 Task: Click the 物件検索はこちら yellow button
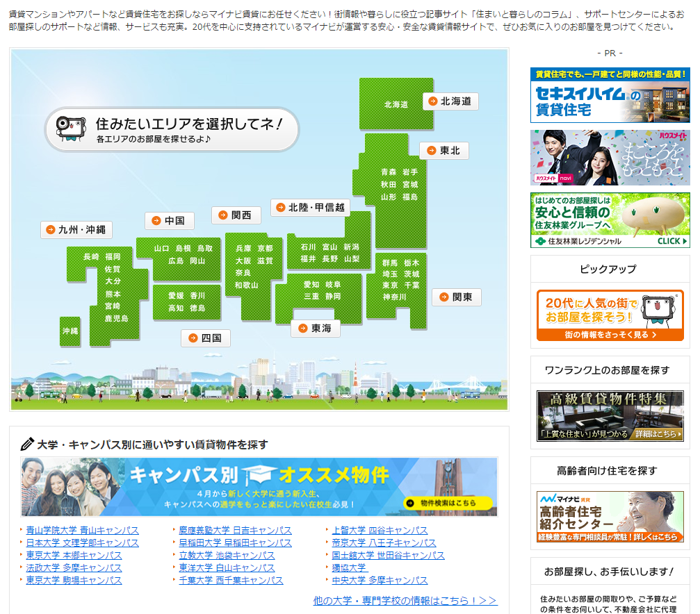tap(448, 503)
